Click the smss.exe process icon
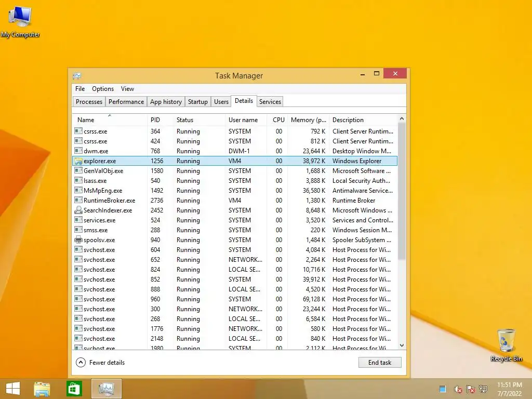The height and width of the screenshot is (399, 532). [x=78, y=229]
